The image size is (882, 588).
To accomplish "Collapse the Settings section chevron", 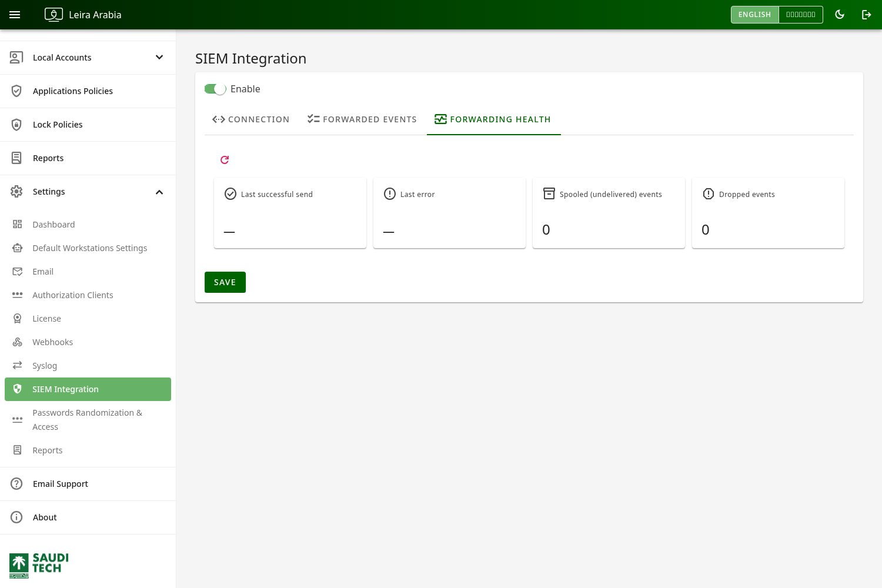I will tap(159, 192).
